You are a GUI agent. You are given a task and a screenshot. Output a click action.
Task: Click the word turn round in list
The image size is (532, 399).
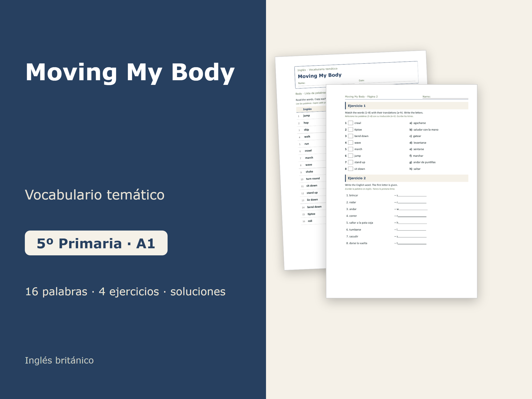pyautogui.click(x=313, y=179)
